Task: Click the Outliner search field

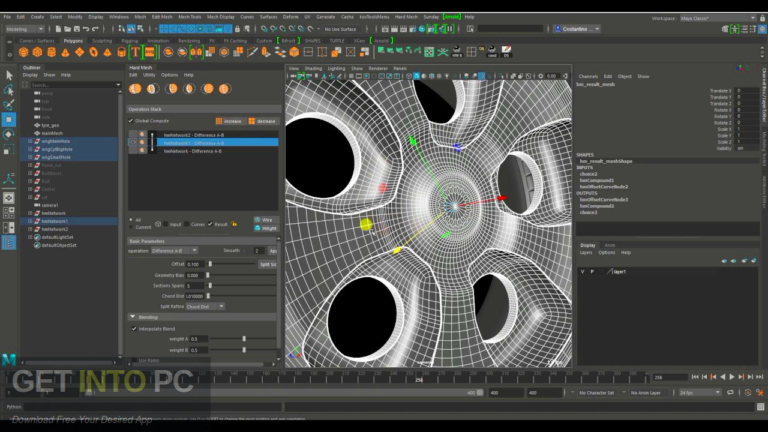Action: click(x=75, y=85)
